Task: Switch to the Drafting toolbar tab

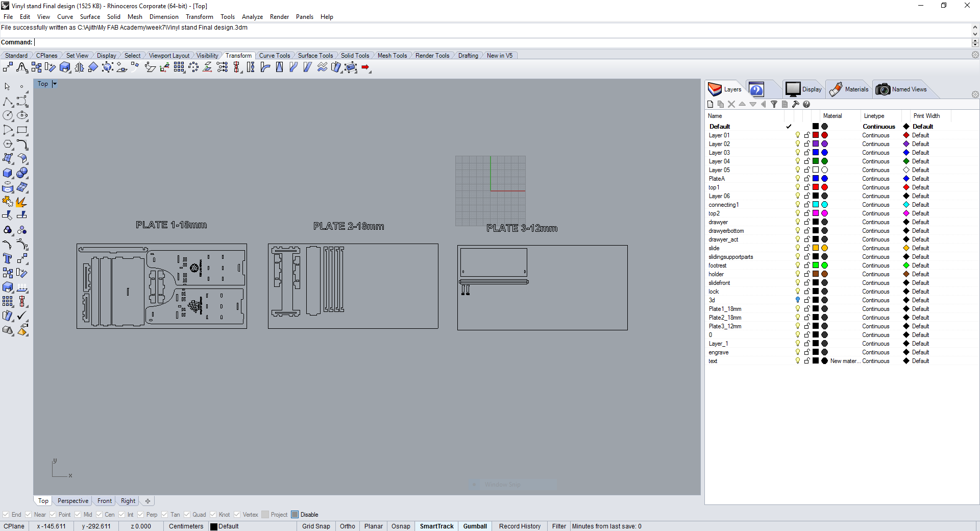Action: coord(468,56)
